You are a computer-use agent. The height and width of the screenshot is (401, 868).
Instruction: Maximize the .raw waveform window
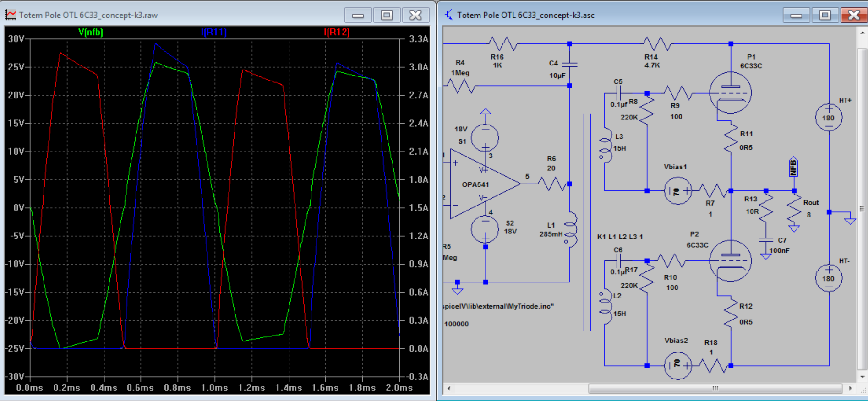tap(387, 15)
